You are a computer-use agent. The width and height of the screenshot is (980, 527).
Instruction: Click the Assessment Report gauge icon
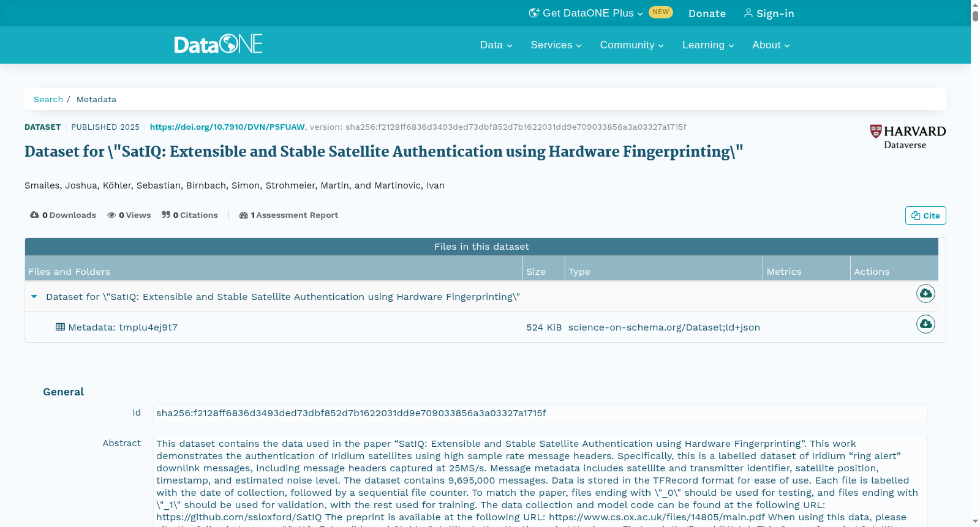(244, 215)
